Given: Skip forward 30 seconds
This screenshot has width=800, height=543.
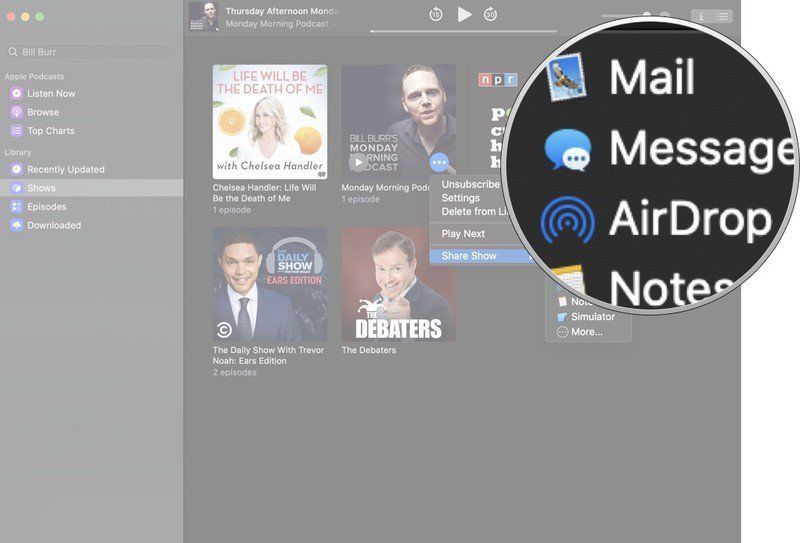Looking at the screenshot, I should click(x=490, y=15).
